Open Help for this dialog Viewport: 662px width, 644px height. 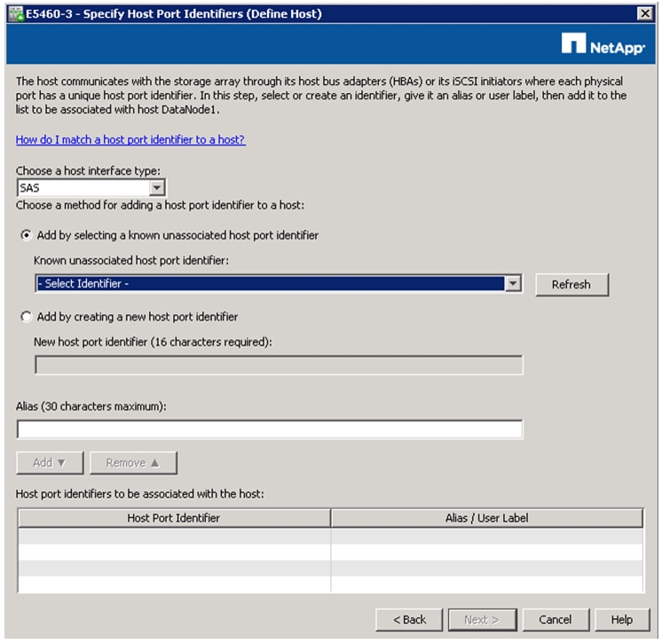pyautogui.click(x=622, y=619)
